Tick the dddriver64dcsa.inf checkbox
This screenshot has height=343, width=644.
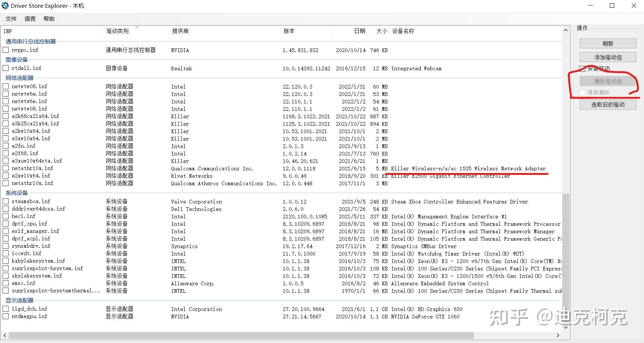6,209
